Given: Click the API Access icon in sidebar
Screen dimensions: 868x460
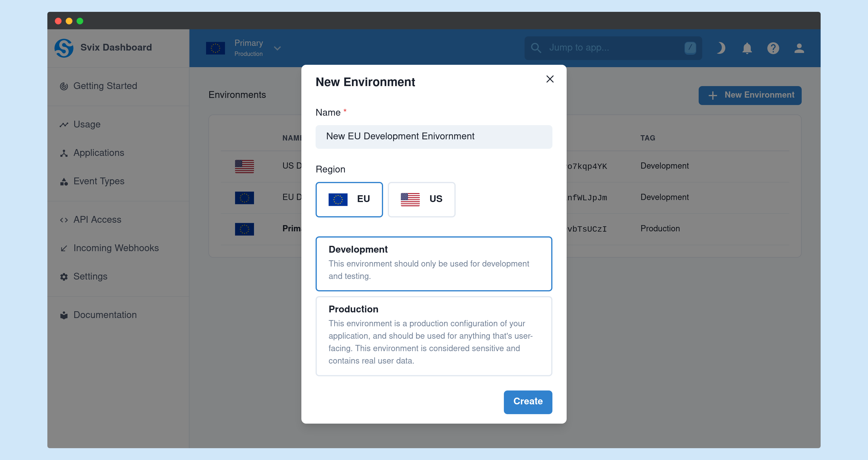Looking at the screenshot, I should (x=64, y=219).
